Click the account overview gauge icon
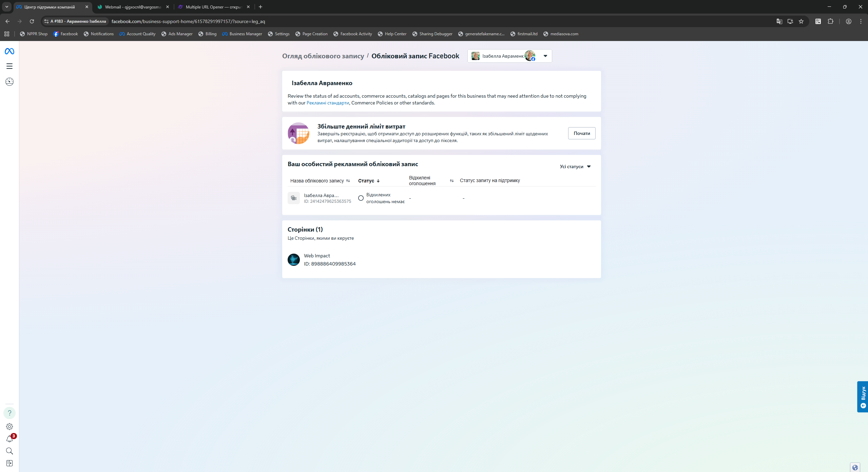Image resolution: width=868 pixels, height=472 pixels. (x=9, y=82)
